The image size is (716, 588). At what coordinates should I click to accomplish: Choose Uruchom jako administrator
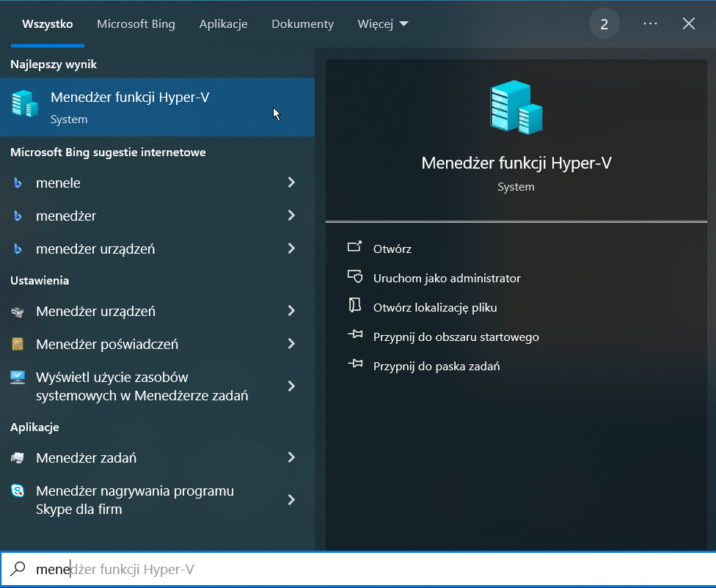pyautogui.click(x=446, y=279)
